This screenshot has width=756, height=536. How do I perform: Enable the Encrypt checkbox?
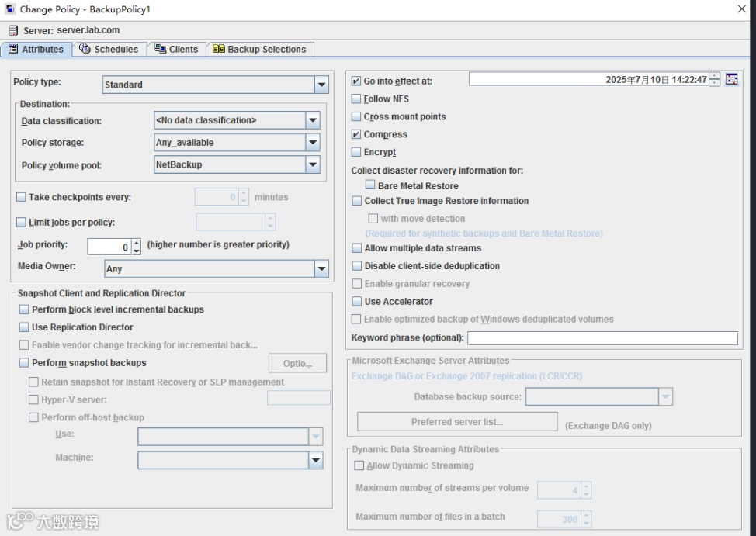(x=356, y=152)
